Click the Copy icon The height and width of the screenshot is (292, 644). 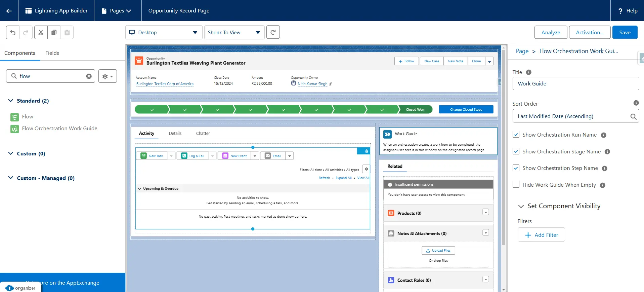click(x=54, y=33)
